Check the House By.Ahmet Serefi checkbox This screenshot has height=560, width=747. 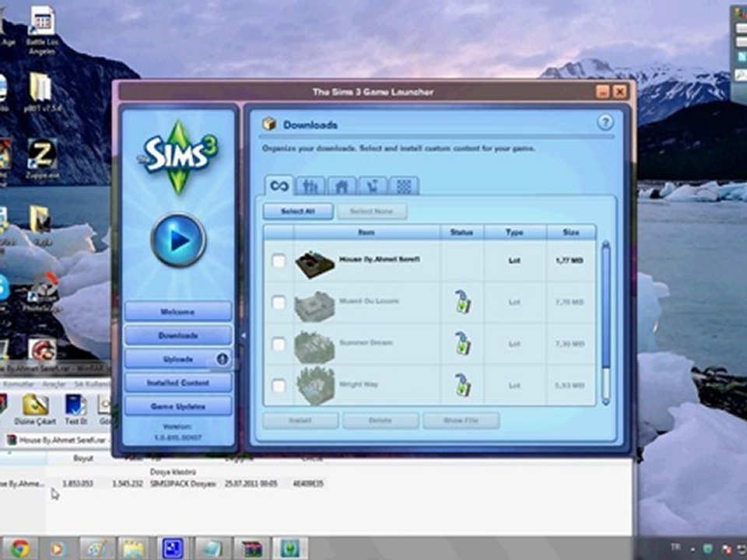point(279,261)
